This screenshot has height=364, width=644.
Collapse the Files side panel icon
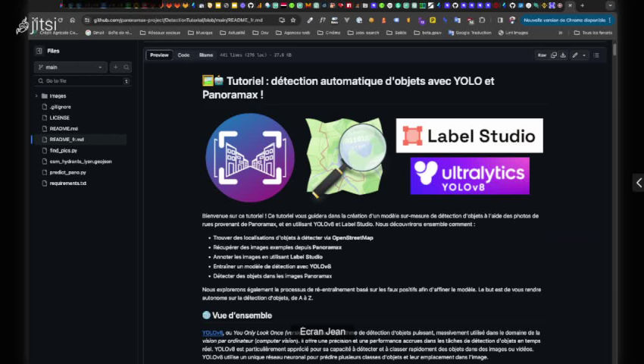pos(39,51)
